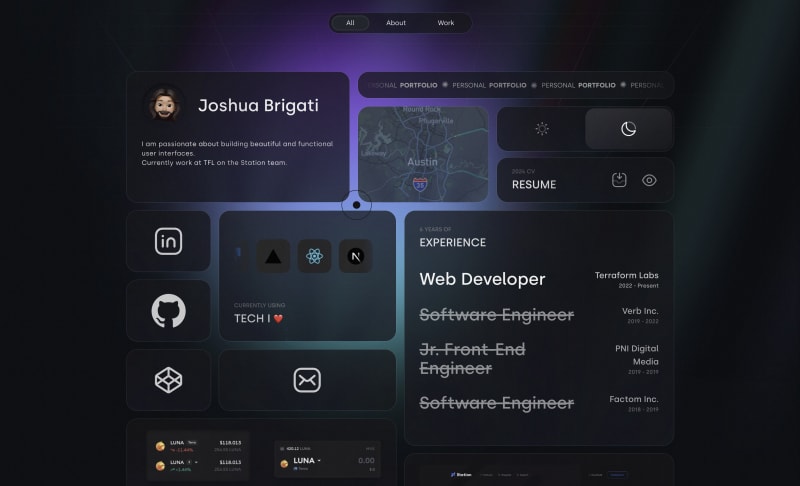Open the GitHub profile icon
The image size is (800, 486).
[168, 311]
